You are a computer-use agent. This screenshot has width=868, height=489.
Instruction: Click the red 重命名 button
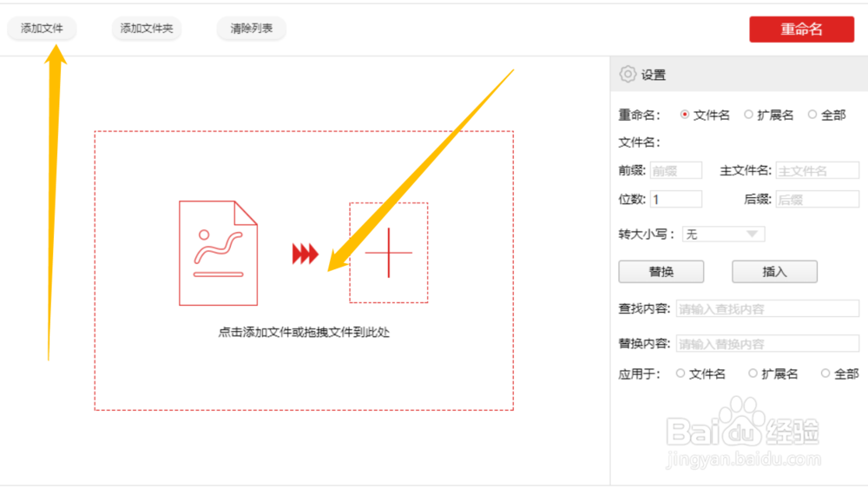click(x=801, y=30)
